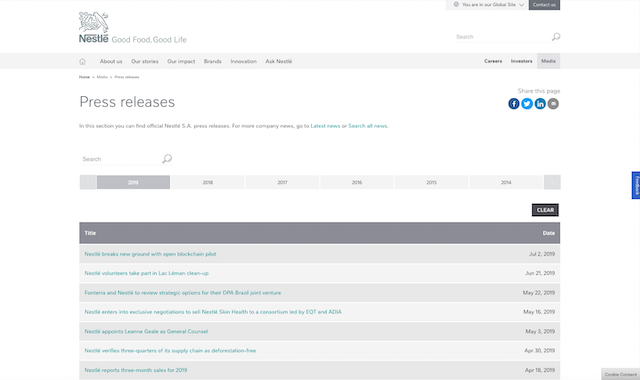Viewport: 640px width, 380px height.
Task: Click the previous years arrow
Action: [88, 182]
